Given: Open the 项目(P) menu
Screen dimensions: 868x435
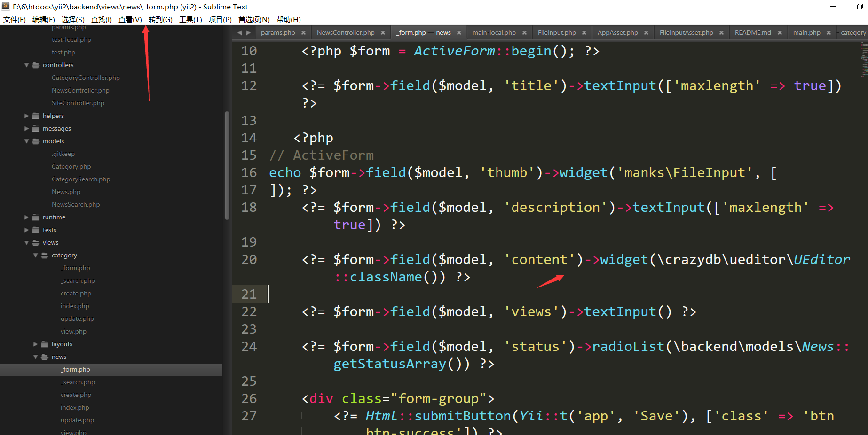Looking at the screenshot, I should [x=220, y=19].
